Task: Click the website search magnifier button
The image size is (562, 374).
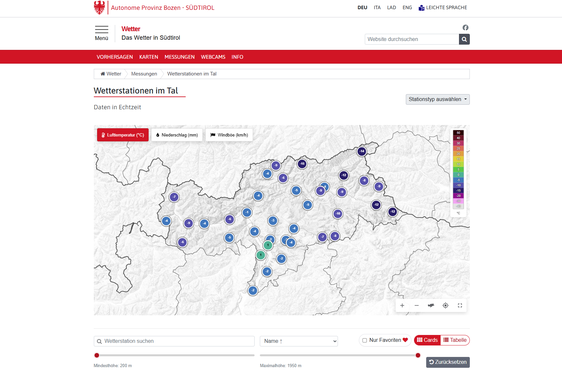Action: pos(464,39)
